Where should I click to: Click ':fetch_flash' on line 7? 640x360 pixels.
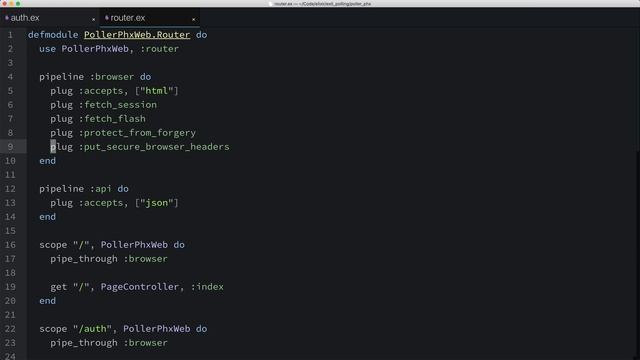[x=112, y=119]
